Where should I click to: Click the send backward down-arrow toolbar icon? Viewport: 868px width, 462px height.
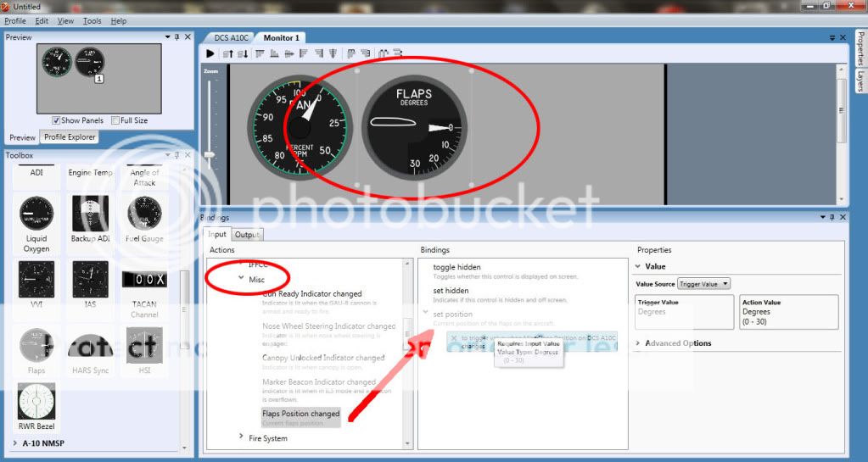point(243,53)
